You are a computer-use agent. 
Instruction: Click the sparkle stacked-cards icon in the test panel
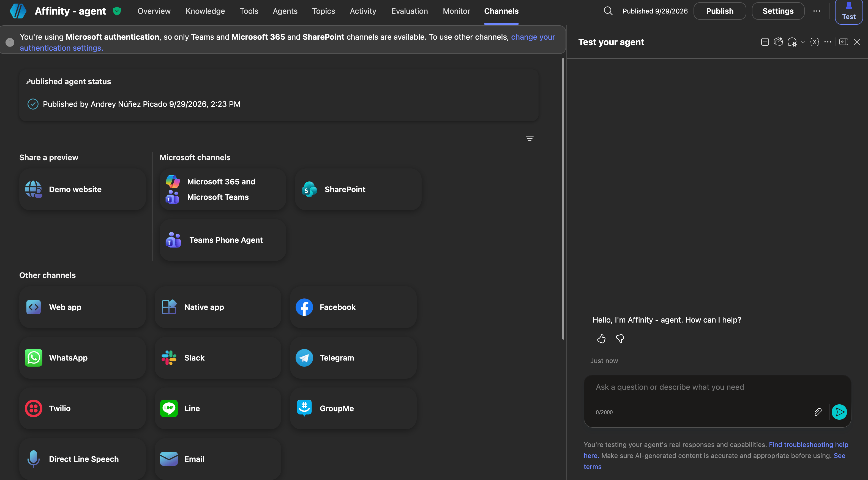(778, 42)
